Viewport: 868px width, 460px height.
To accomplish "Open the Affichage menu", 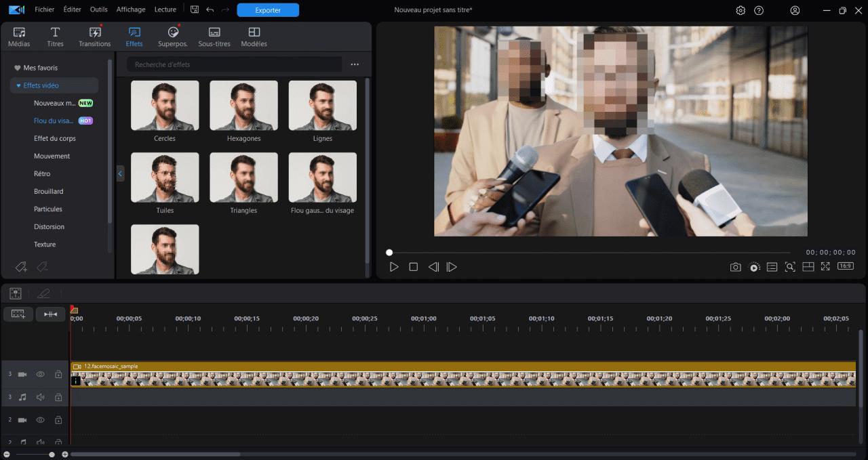I will [131, 9].
